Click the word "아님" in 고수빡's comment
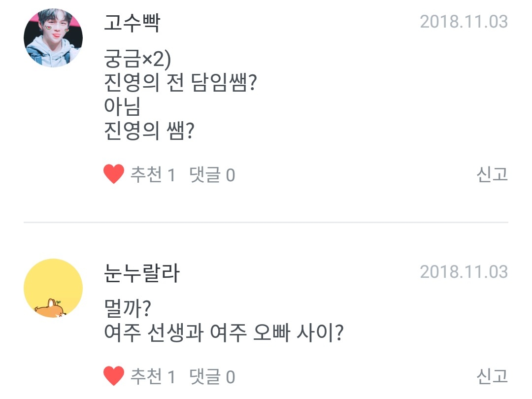 (x=123, y=108)
